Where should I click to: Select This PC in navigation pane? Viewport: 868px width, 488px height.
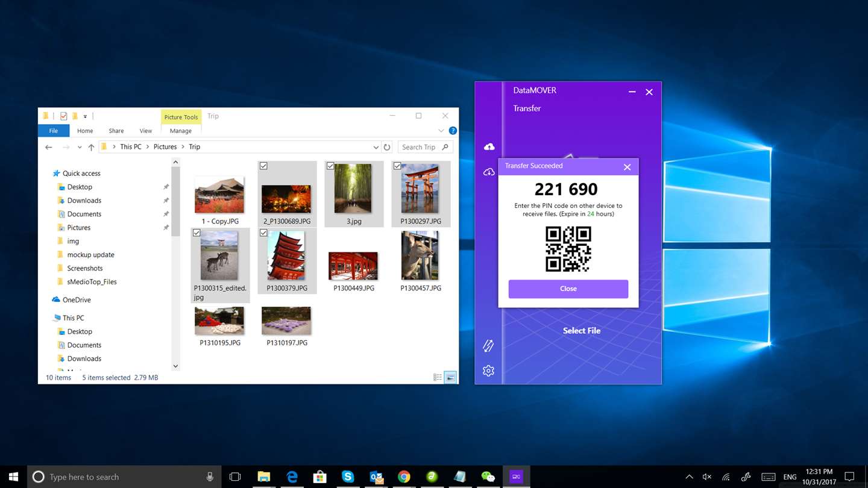73,318
